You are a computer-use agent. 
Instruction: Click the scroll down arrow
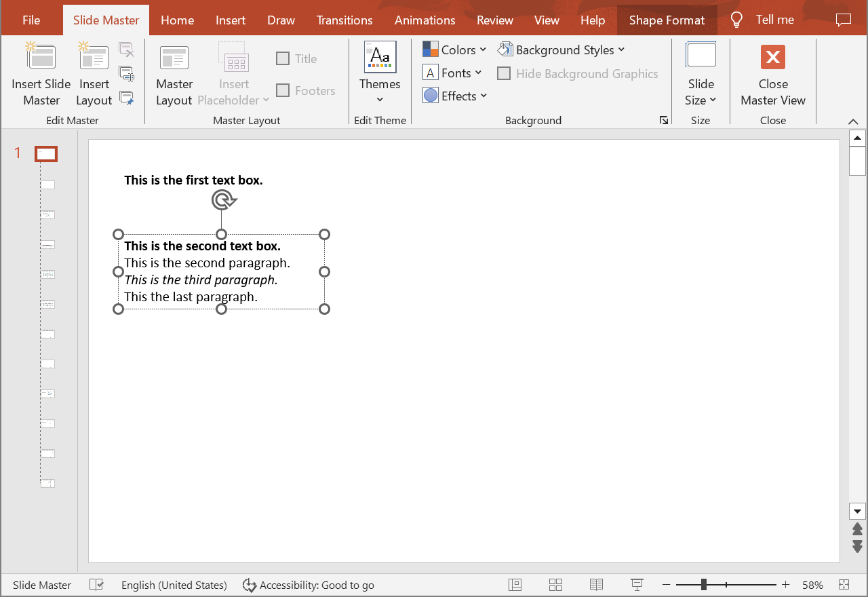(x=857, y=512)
